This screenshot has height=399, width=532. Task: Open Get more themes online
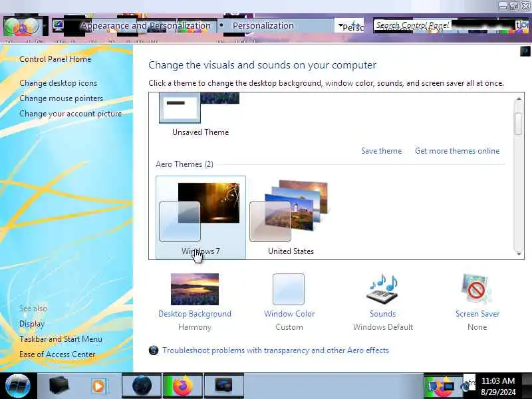click(x=457, y=151)
